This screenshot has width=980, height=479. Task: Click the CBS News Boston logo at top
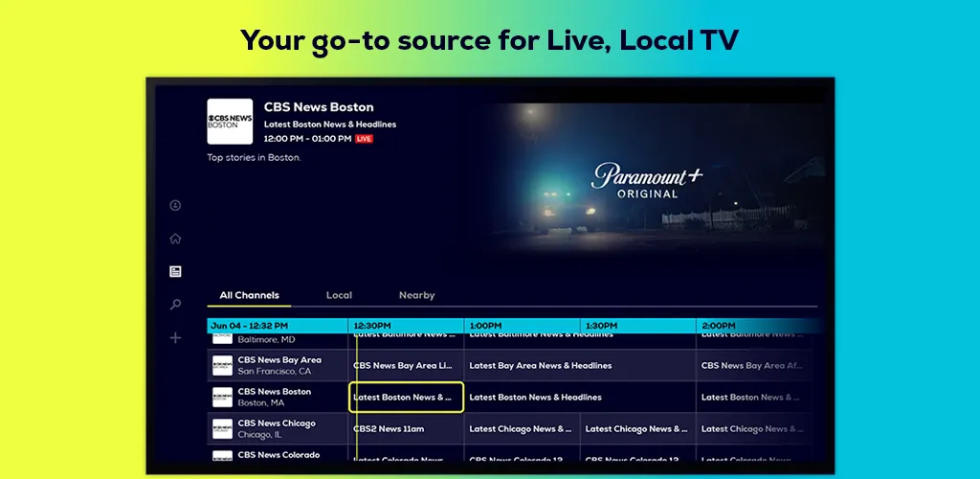click(230, 122)
